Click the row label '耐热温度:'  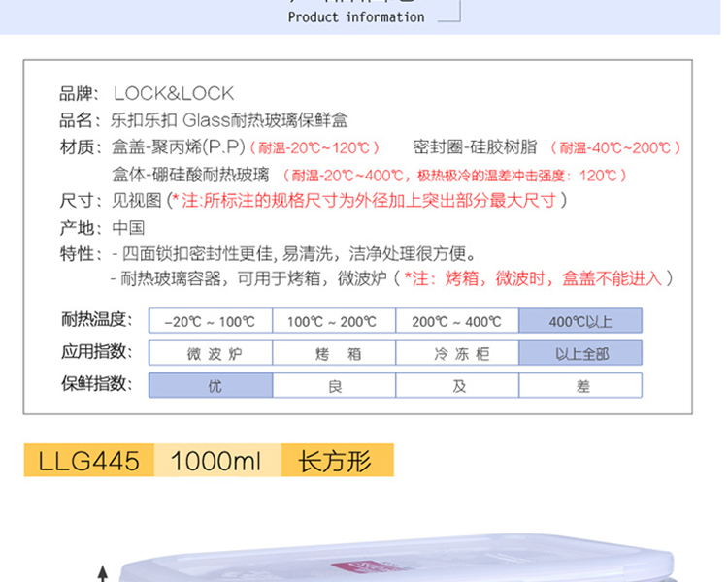(x=96, y=319)
